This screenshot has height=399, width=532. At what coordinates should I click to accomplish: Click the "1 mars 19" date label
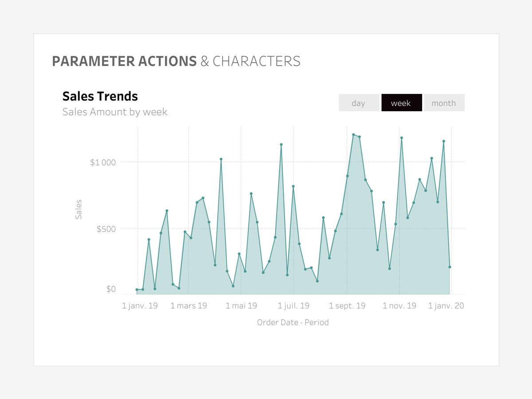[189, 305]
